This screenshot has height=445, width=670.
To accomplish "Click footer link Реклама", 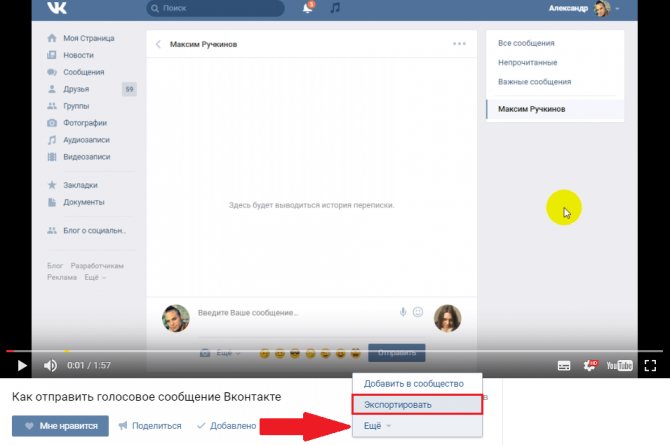I will pos(62,277).
